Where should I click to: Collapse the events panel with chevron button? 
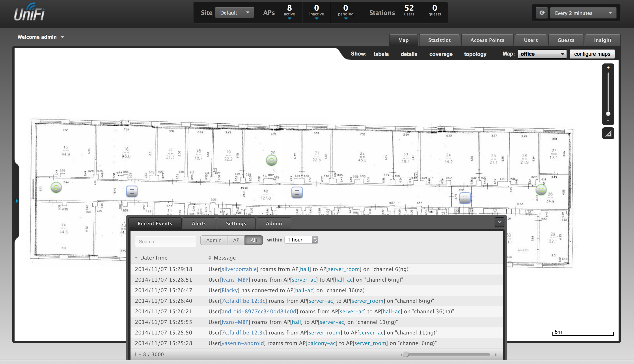[499, 222]
